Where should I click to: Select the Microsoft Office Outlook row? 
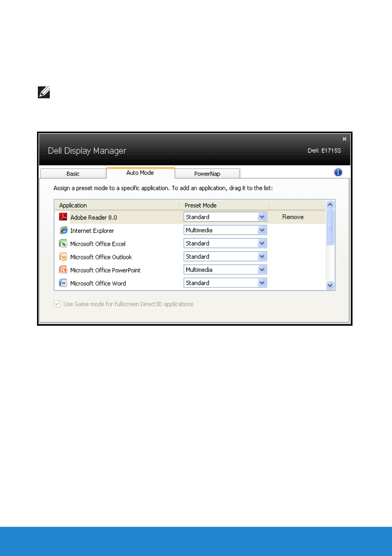click(190, 257)
